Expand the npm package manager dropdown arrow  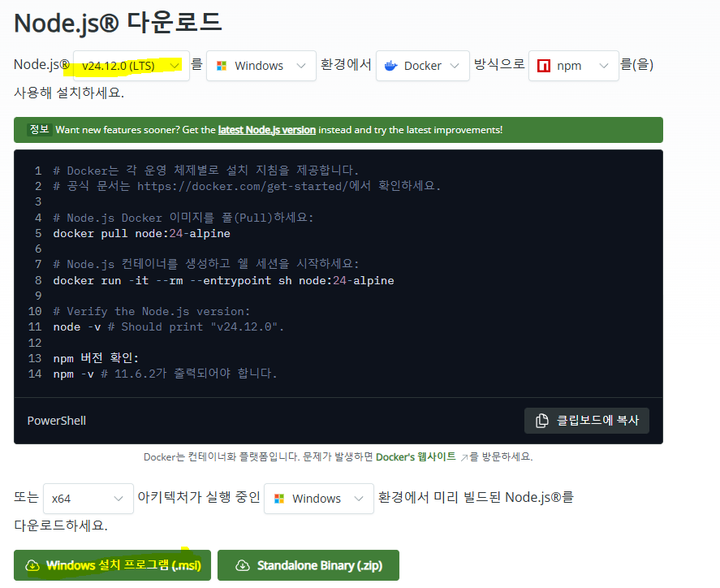coord(604,66)
